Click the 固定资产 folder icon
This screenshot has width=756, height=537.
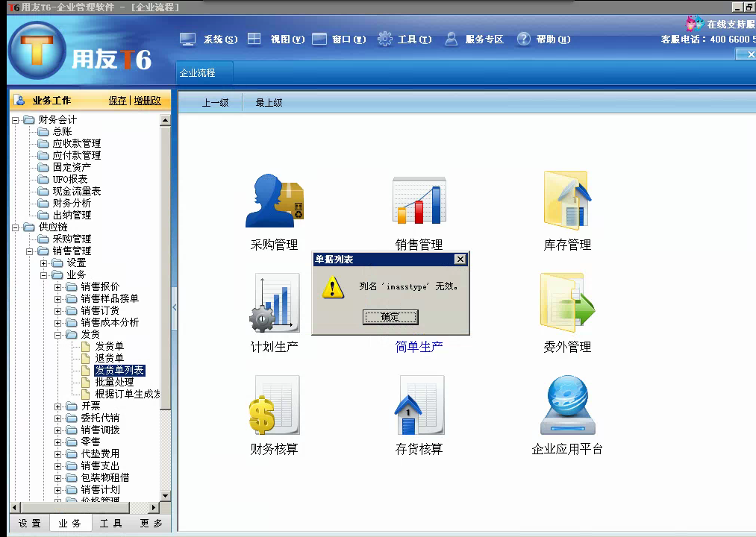[x=43, y=167]
